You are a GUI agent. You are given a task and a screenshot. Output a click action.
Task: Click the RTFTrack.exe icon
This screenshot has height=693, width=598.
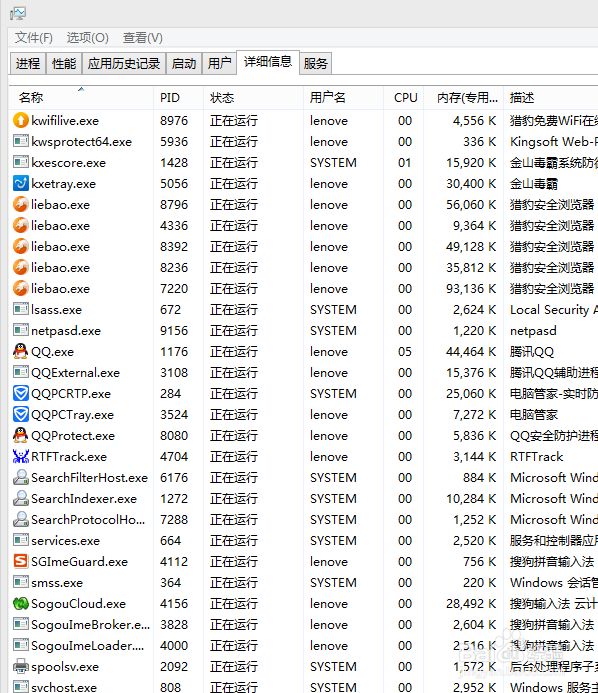click(x=21, y=456)
